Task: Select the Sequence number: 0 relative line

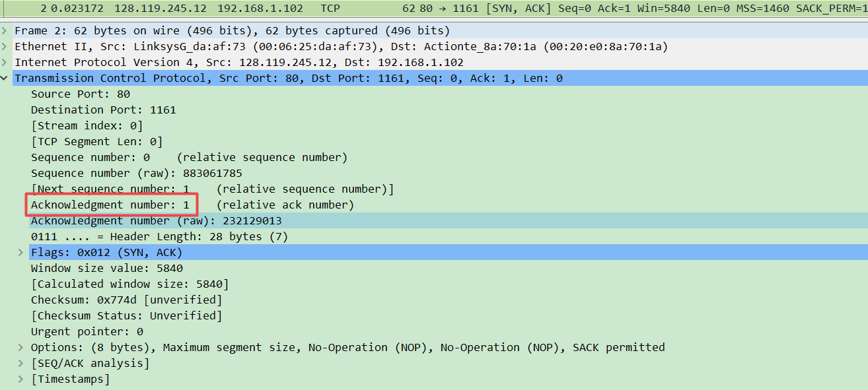Action: point(190,158)
